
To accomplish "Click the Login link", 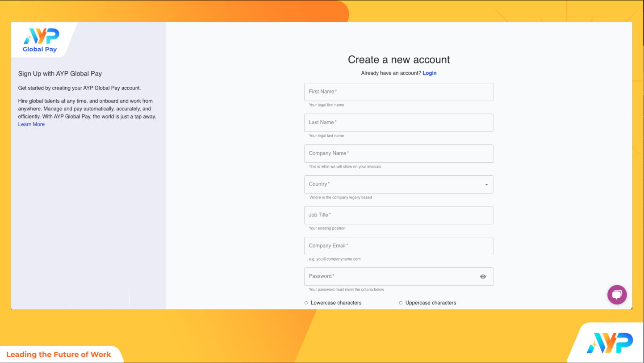I will click(x=429, y=73).
